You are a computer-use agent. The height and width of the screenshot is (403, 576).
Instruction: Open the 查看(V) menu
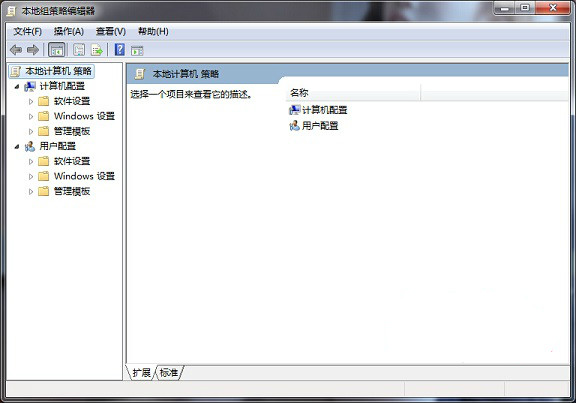click(x=111, y=32)
